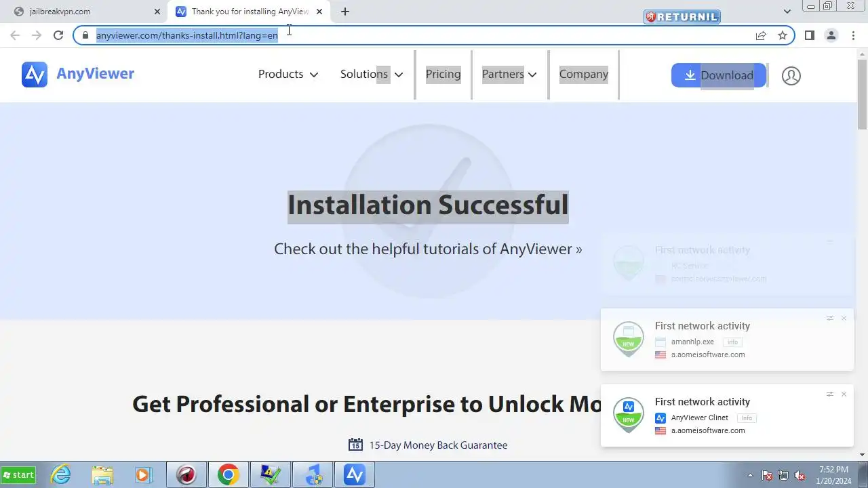Open the installer shield icon in the taskbar
The image size is (868, 488).
pos(313,475)
